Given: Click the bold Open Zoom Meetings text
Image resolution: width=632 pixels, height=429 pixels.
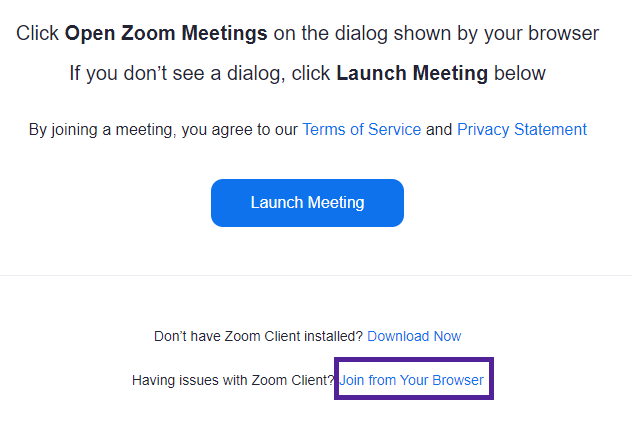Looking at the screenshot, I should [166, 34].
